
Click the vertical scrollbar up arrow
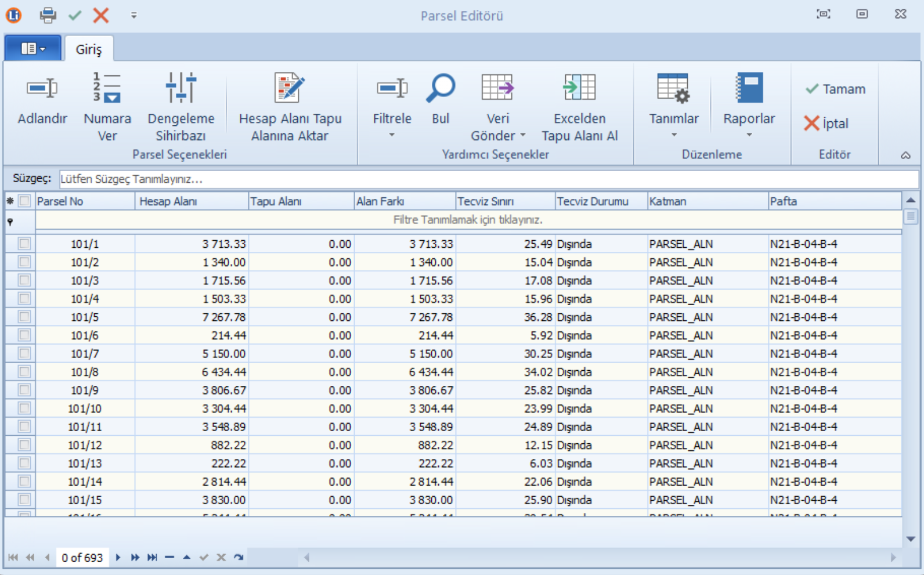coord(911,200)
